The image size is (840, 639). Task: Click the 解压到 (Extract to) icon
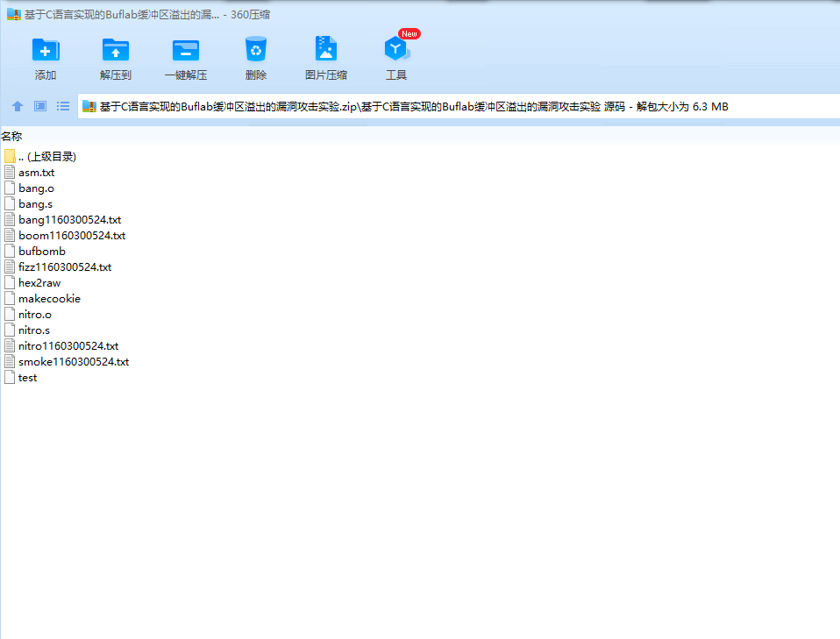pos(116,50)
